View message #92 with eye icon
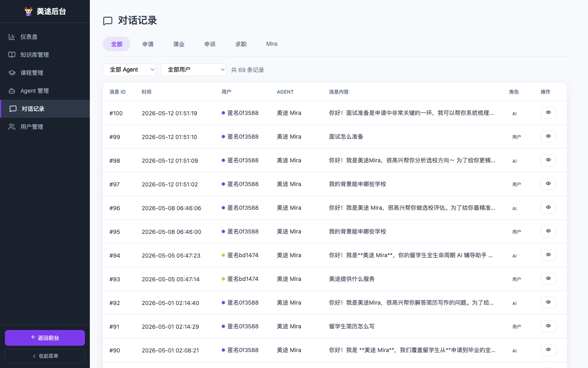The image size is (588, 368). point(548,303)
